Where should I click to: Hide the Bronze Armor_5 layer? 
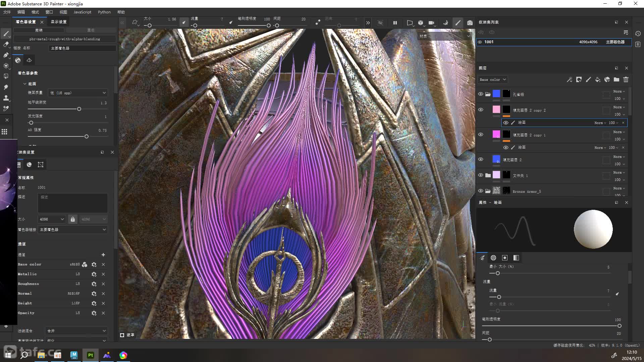click(x=481, y=191)
